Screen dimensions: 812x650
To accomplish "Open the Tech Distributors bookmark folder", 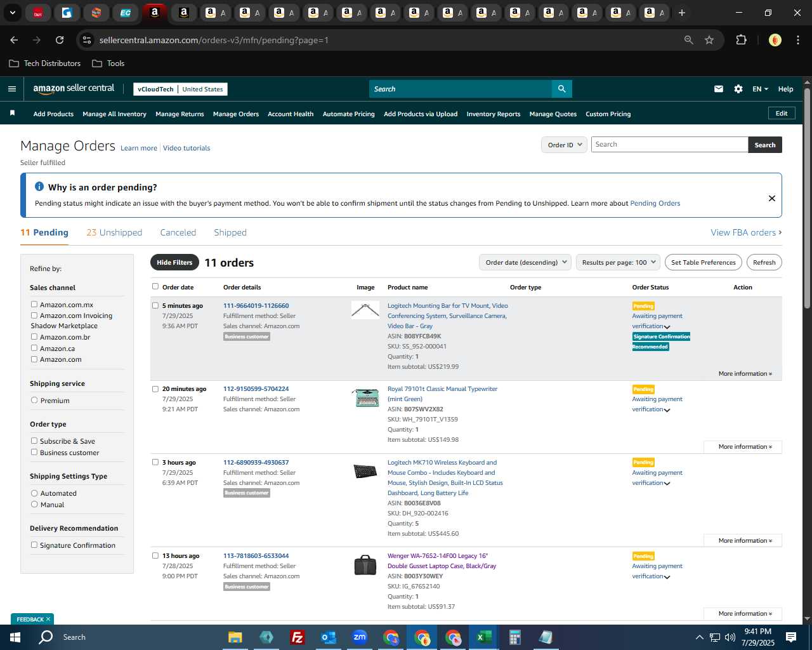I will (45, 63).
